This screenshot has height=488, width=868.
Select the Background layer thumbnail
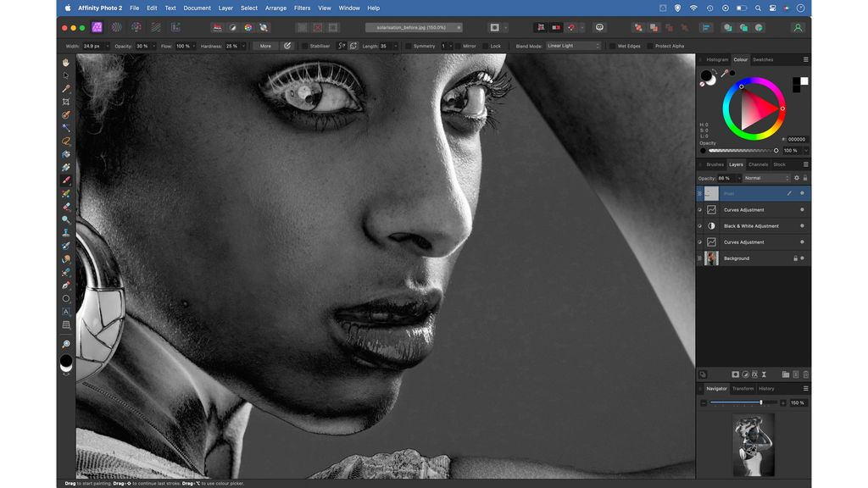pos(711,258)
